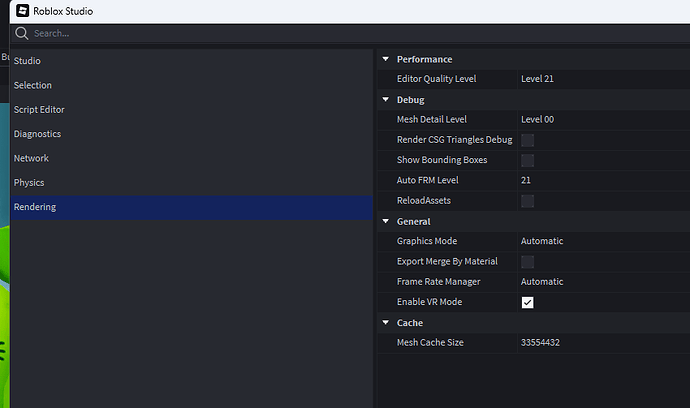
Task: Open Frame Rate Manager dropdown set to Automatic
Action: pos(604,282)
